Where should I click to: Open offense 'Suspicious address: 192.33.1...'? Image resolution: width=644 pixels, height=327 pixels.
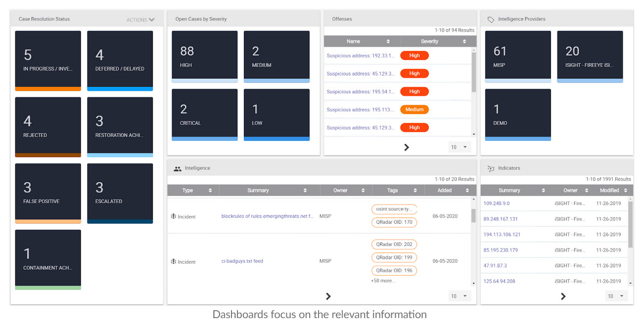click(x=361, y=56)
